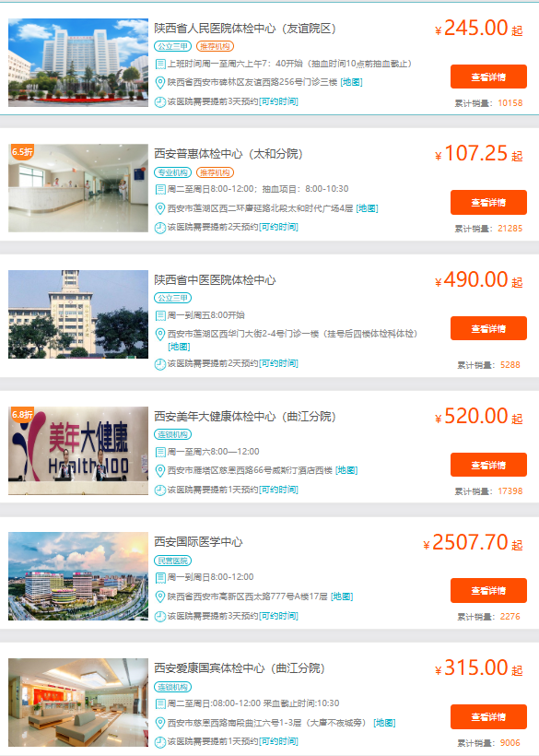This screenshot has height=756, width=539.
Task: Select the 民营医院 tag under 西安国际医学中心
Action: click(173, 561)
